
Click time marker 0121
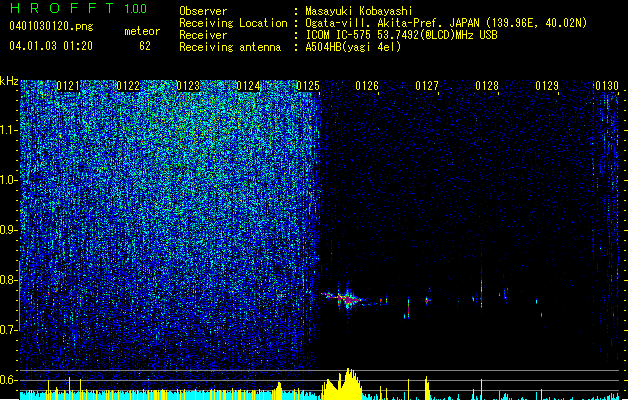click(68, 86)
